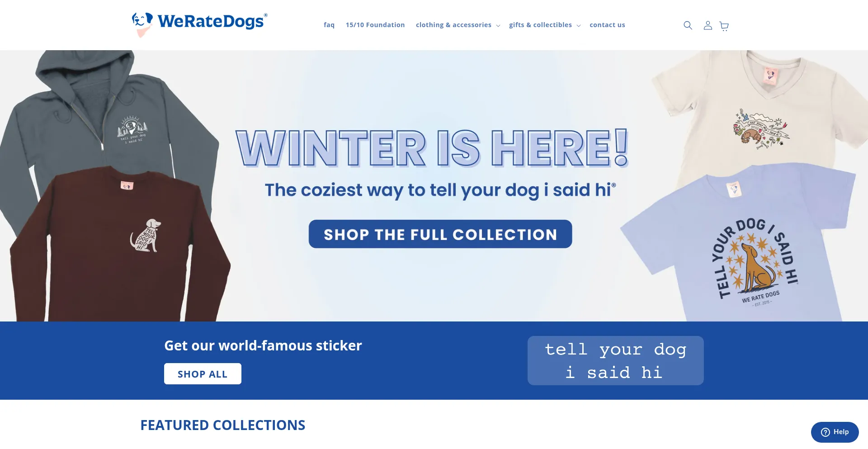Click the question mark Help icon

coord(826,432)
